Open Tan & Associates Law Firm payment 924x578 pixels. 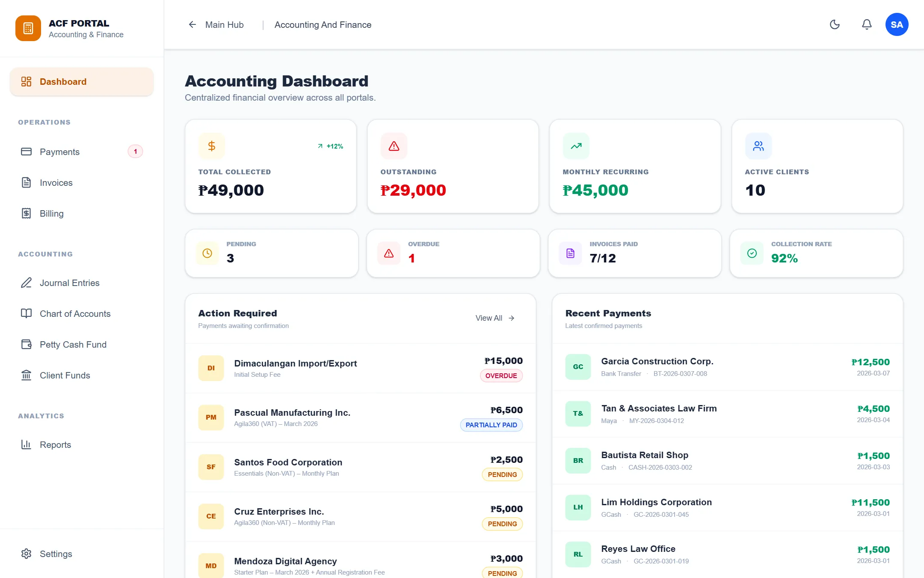[727, 414]
